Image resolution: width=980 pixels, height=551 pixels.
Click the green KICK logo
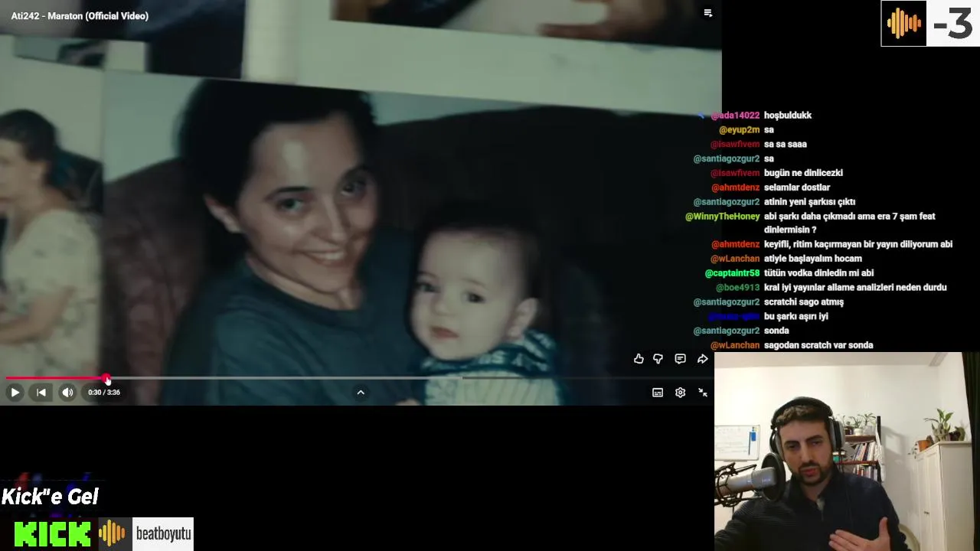(53, 534)
